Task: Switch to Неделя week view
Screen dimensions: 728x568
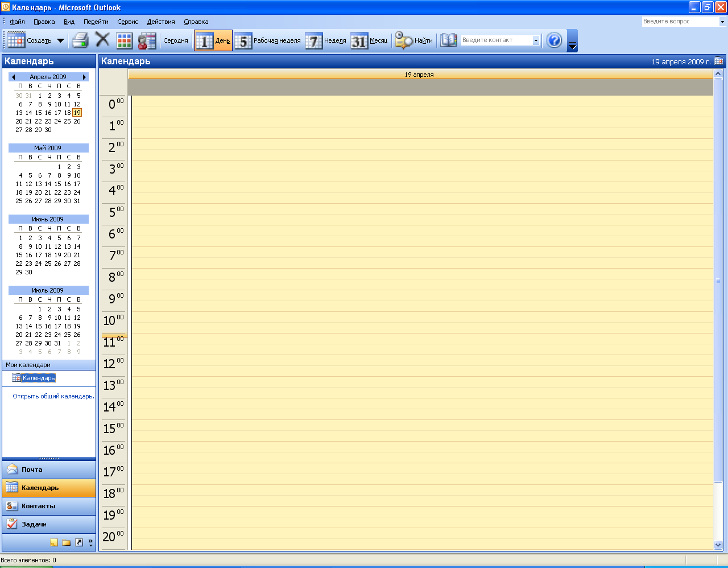Action: pyautogui.click(x=326, y=40)
